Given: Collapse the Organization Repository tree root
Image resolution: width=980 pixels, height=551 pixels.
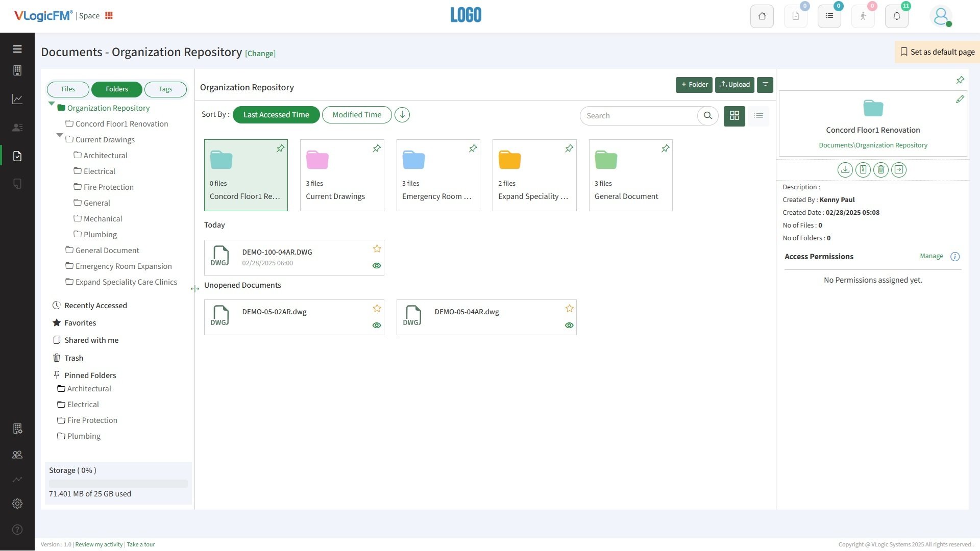Looking at the screenshot, I should [52, 104].
